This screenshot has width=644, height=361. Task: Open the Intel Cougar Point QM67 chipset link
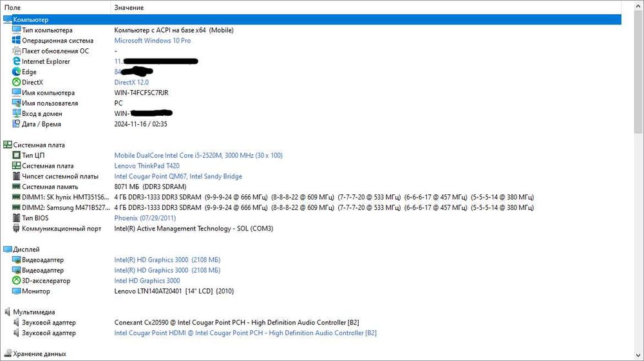[178, 176]
